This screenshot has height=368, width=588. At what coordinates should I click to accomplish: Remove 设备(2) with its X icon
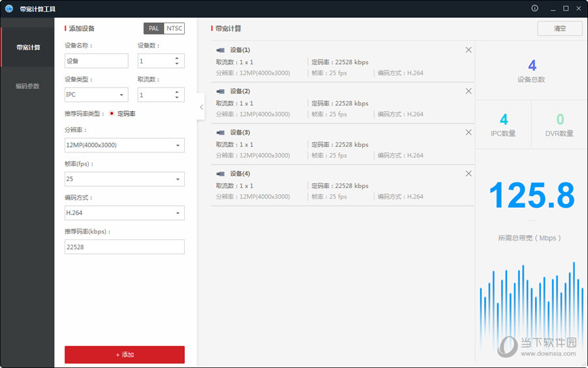point(468,92)
